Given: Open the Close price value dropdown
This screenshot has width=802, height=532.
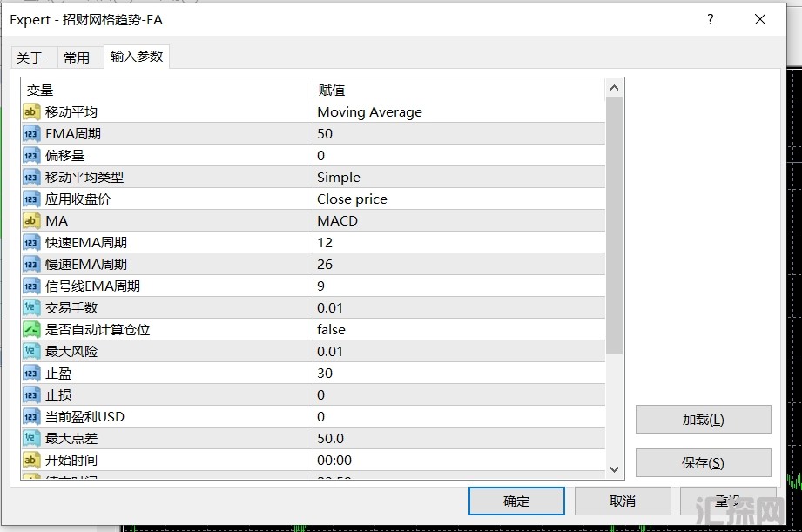Looking at the screenshot, I should click(x=459, y=199).
